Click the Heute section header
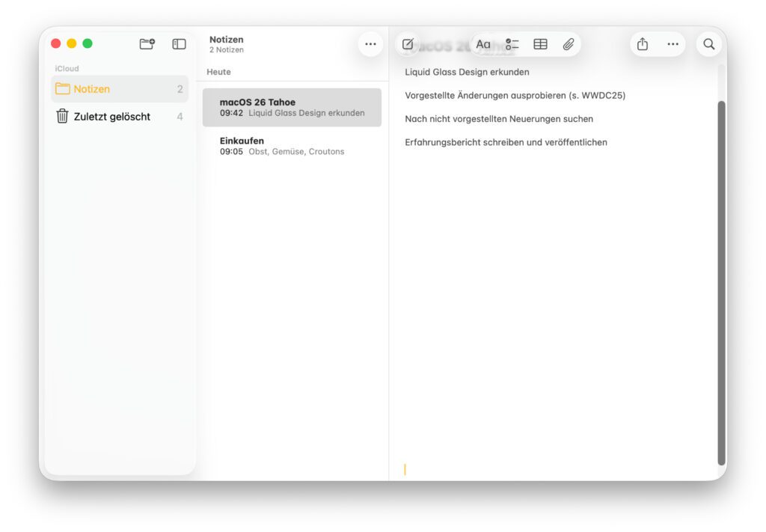Viewport: 766px width, 532px height. tap(220, 72)
